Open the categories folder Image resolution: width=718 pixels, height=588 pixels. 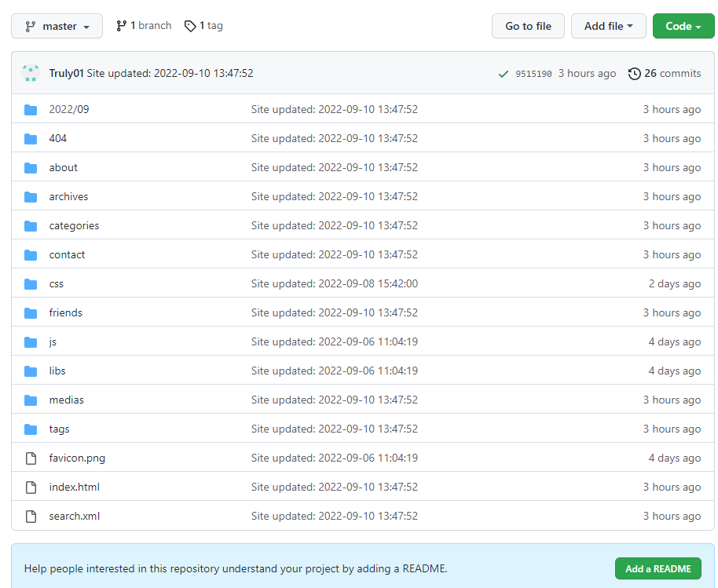(74, 226)
